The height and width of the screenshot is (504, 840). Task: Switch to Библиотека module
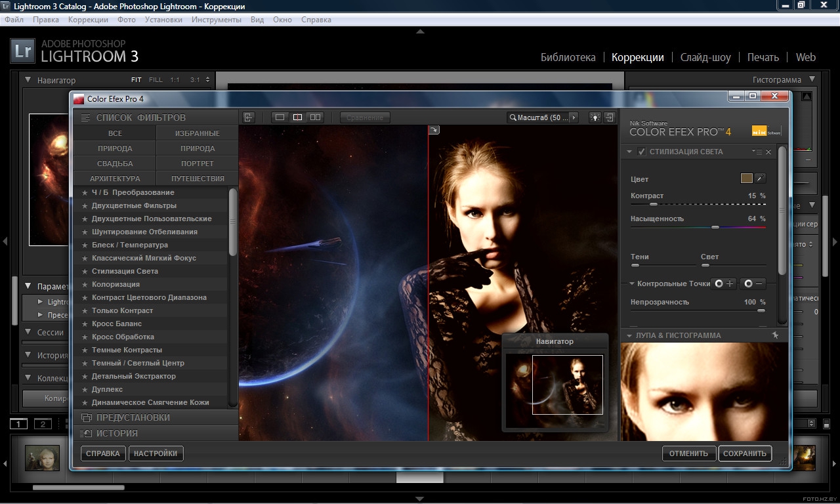coord(568,57)
